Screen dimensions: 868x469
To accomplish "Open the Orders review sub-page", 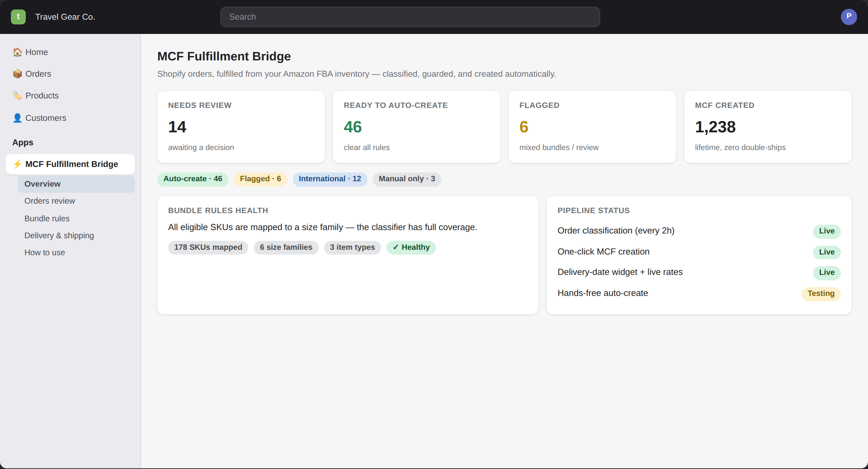I will (x=76, y=201).
